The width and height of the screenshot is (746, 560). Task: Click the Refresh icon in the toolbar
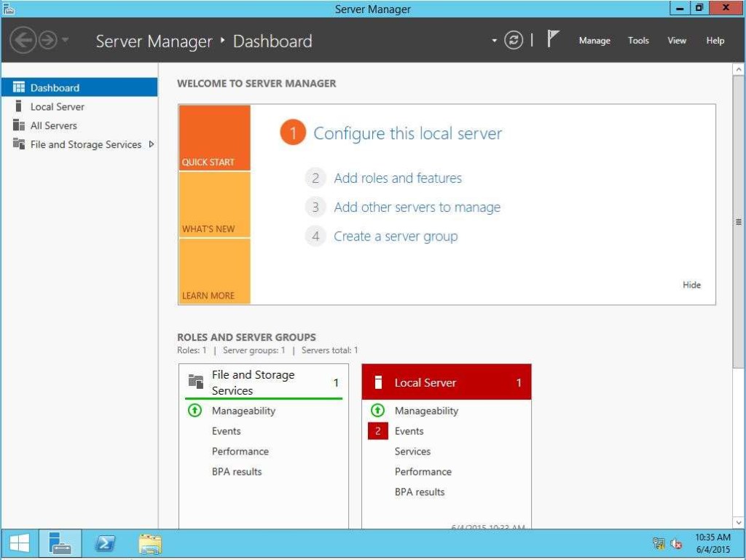514,41
